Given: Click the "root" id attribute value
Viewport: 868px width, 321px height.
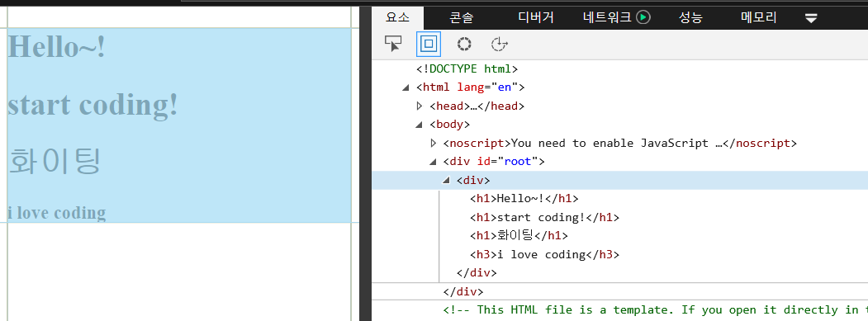Looking at the screenshot, I should [518, 162].
